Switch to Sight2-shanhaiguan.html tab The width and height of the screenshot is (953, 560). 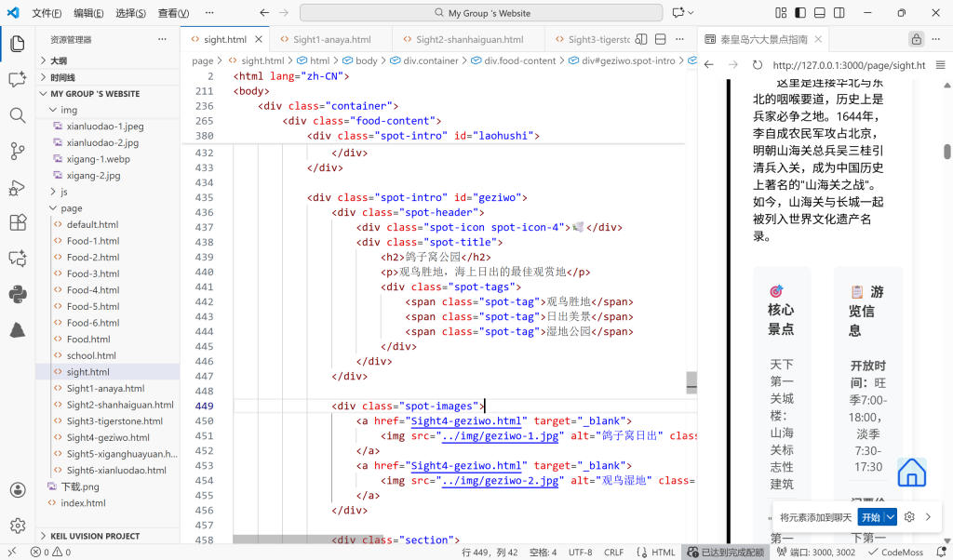point(469,40)
